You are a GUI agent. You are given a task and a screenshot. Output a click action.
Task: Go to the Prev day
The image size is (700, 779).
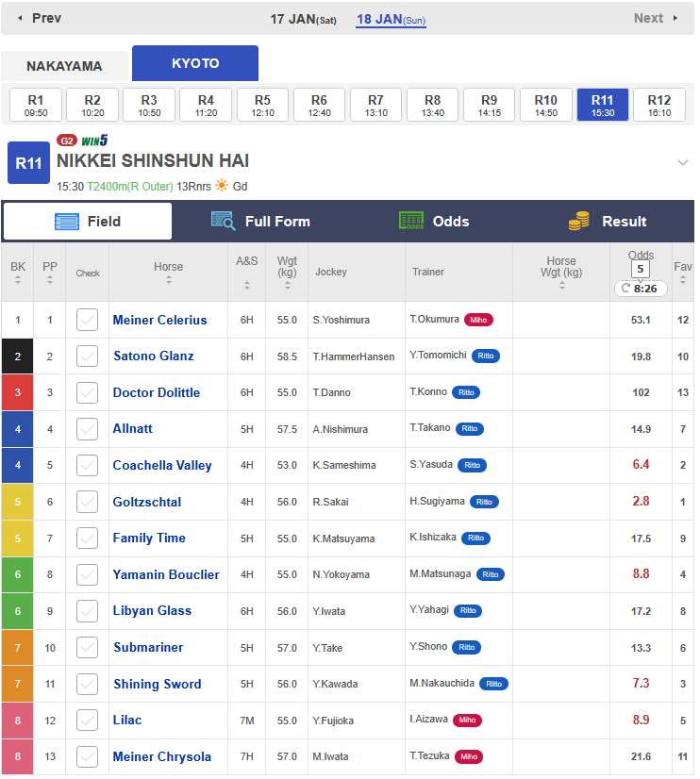coord(40,18)
